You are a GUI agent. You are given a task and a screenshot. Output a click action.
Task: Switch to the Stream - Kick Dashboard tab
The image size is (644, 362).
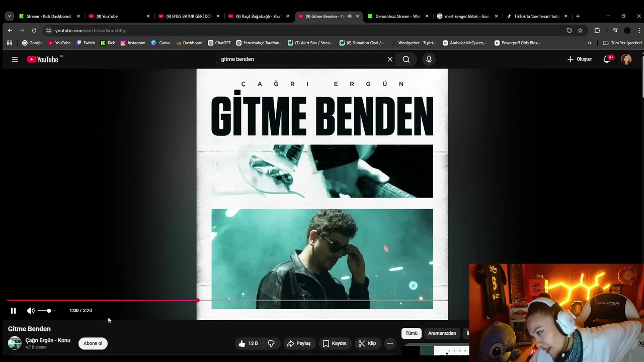(x=48, y=16)
